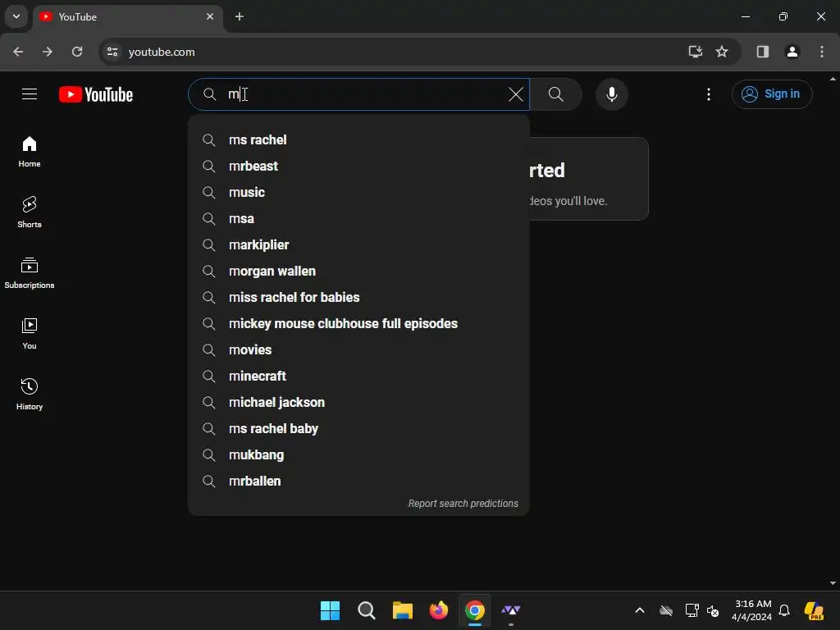Viewport: 840px width, 630px height.
Task: Start voice search with the microphone
Action: coord(611,94)
